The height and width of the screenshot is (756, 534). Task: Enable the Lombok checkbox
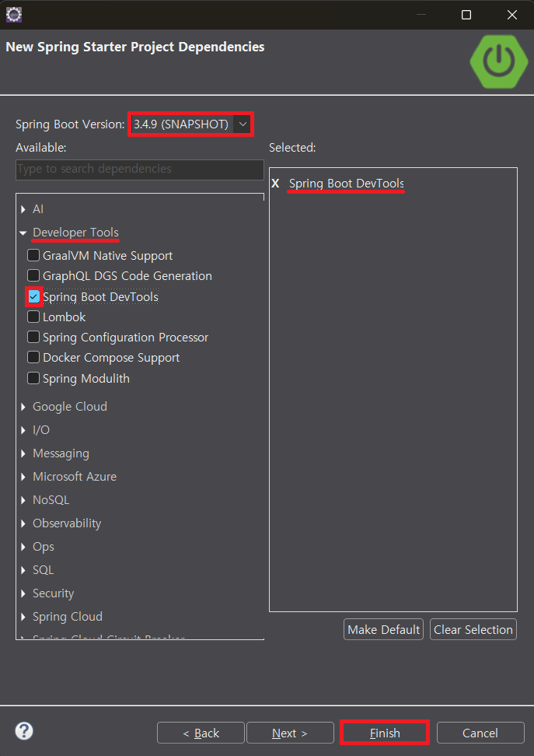[x=33, y=317]
